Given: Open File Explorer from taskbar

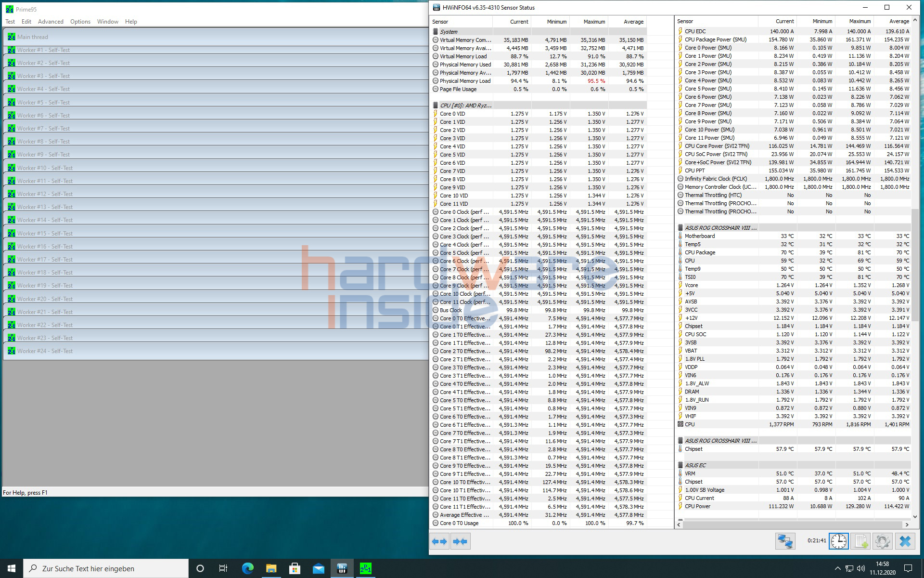Looking at the screenshot, I should (x=271, y=568).
